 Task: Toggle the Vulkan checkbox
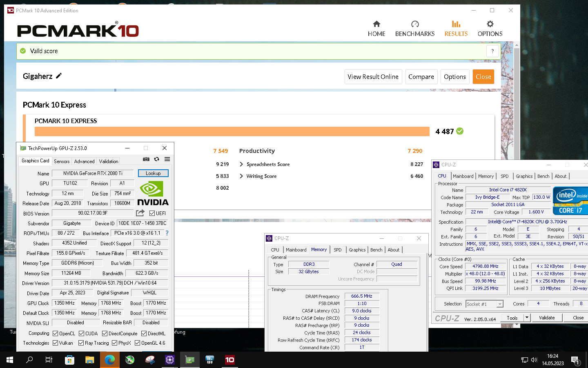point(56,343)
